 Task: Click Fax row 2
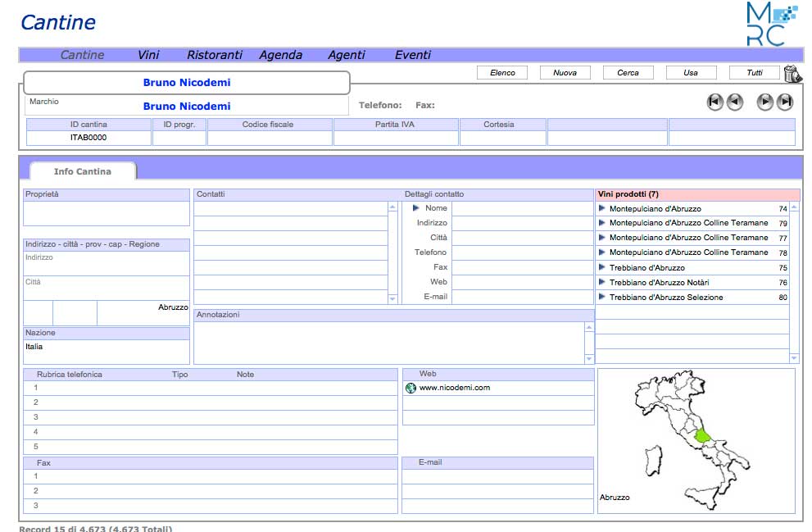[x=211, y=491]
